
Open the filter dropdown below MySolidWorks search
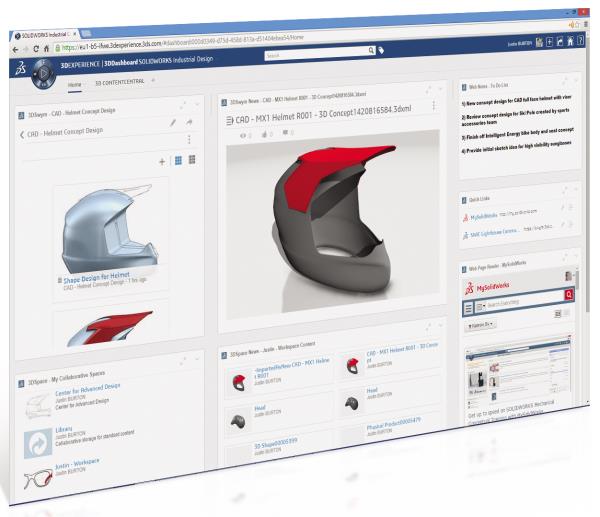pyautogui.click(x=480, y=325)
